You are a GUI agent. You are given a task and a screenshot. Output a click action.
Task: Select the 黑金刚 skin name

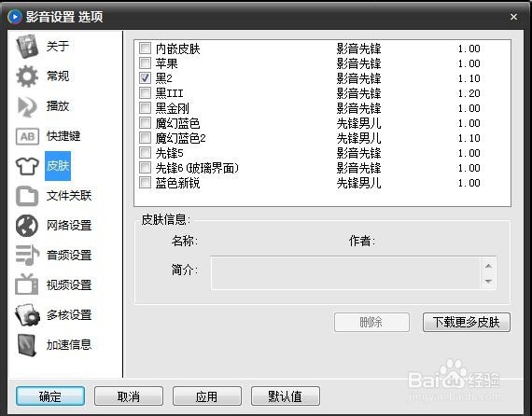click(172, 108)
